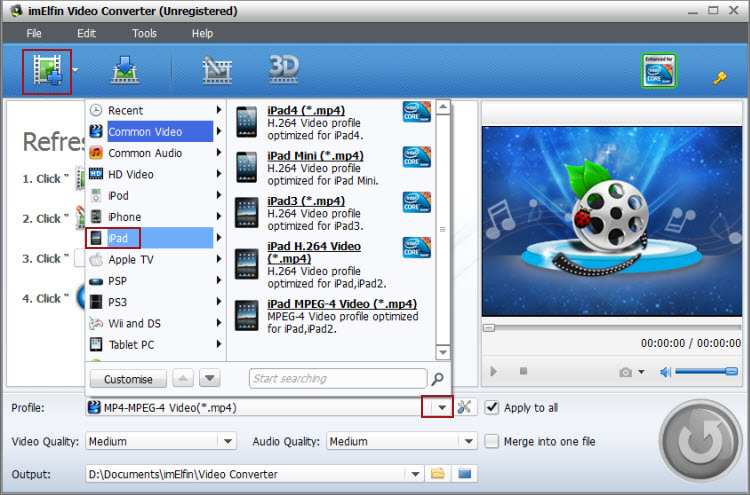
Task: Open the File menu
Action: coord(34,33)
